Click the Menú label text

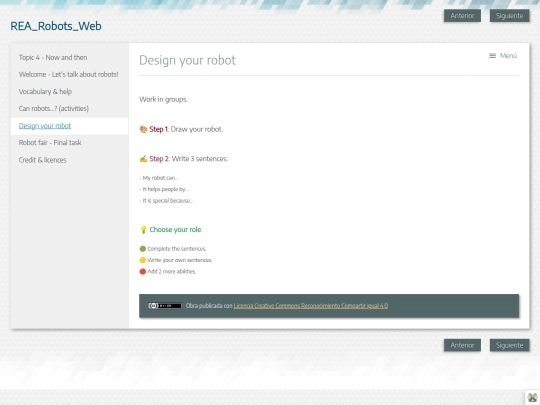pos(508,56)
